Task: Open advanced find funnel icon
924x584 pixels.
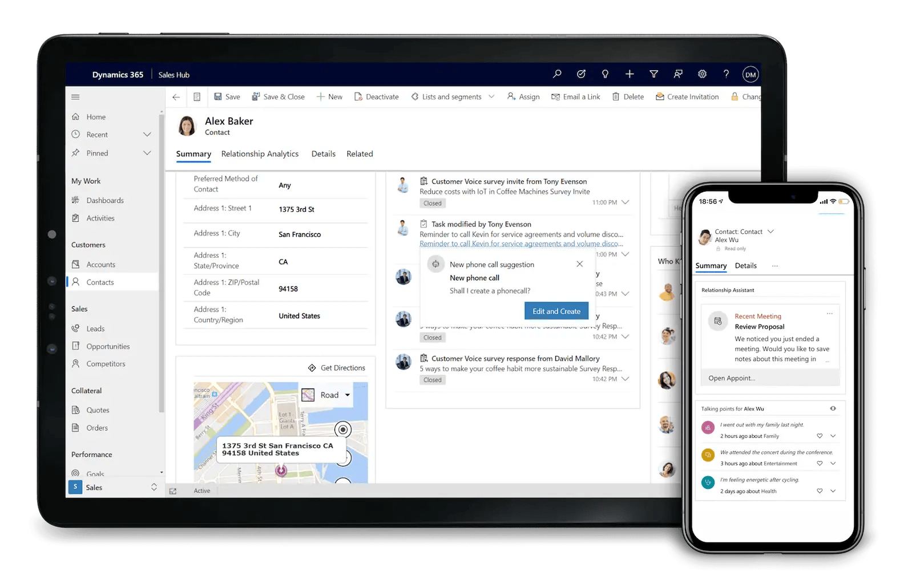Action: (x=654, y=74)
